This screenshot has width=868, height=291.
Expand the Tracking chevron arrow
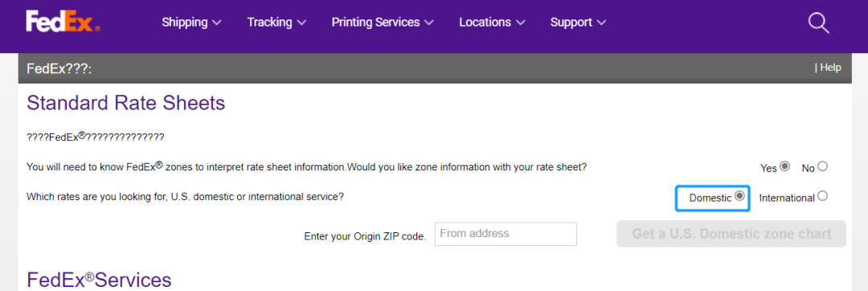click(301, 23)
